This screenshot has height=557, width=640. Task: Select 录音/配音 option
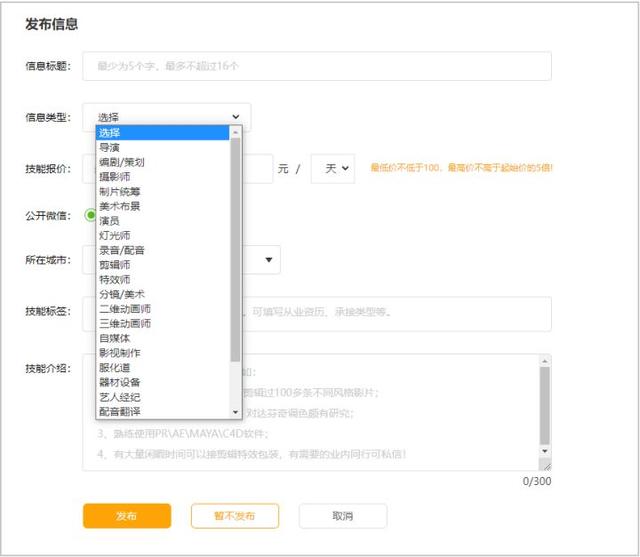(x=162, y=250)
